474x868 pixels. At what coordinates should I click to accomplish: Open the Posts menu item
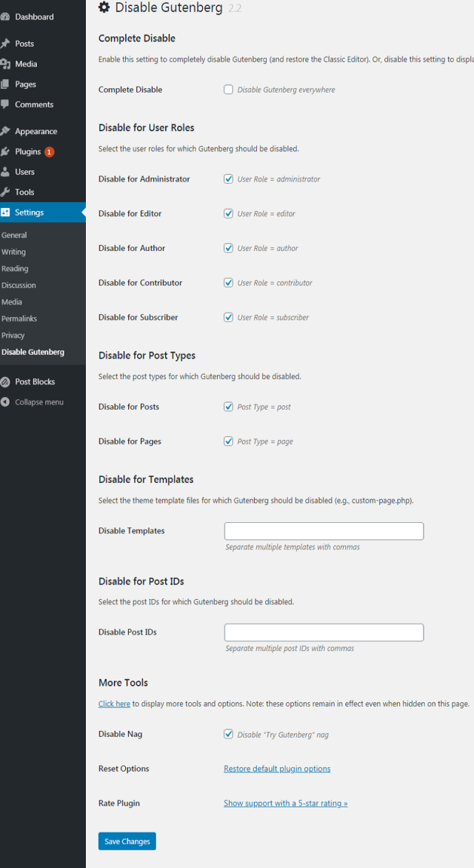click(x=43, y=44)
